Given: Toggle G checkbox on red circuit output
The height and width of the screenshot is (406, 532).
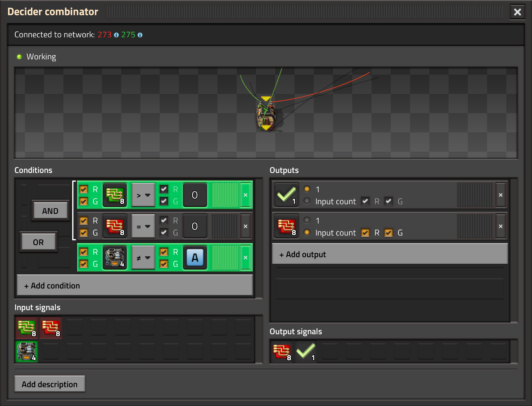Looking at the screenshot, I should pyautogui.click(x=389, y=233).
